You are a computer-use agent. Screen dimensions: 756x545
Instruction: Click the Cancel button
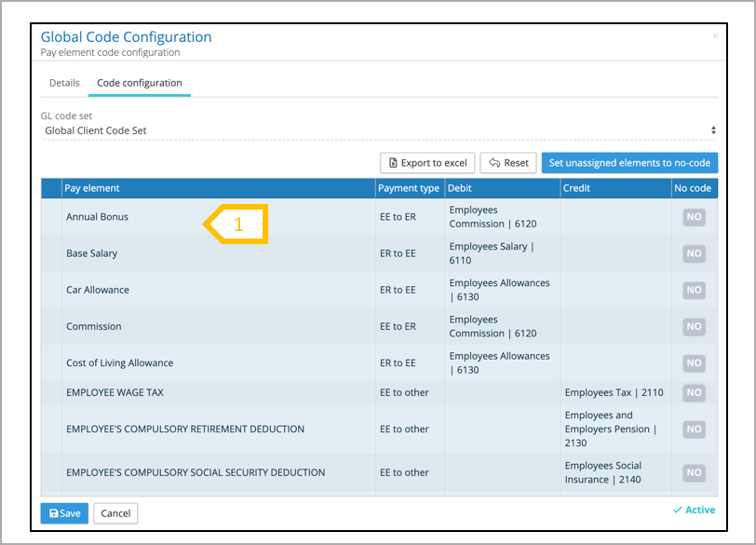click(x=115, y=513)
